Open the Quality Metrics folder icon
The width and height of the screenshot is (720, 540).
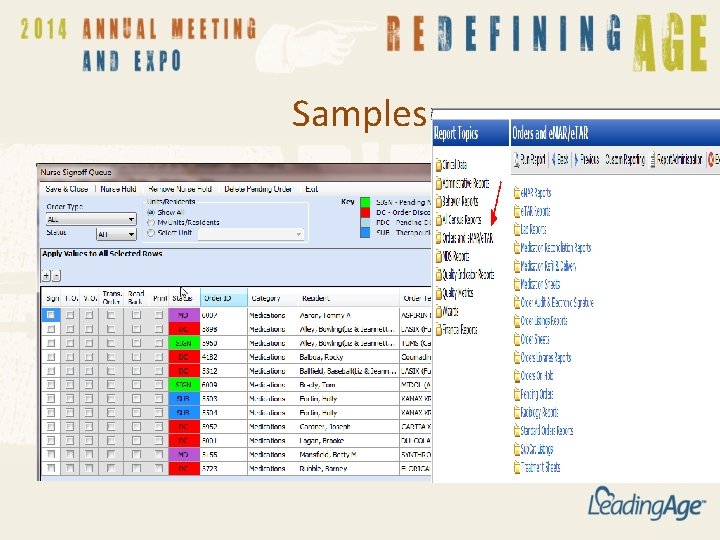[439, 293]
